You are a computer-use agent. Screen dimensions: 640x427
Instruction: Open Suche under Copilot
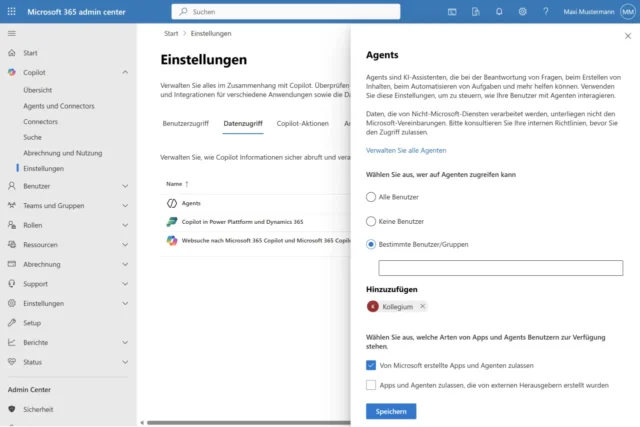point(32,137)
